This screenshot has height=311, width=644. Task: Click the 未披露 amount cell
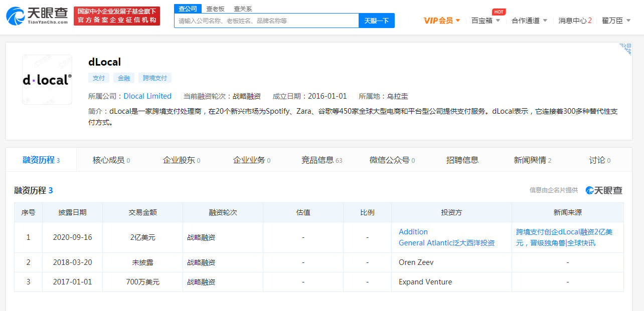tap(143, 262)
